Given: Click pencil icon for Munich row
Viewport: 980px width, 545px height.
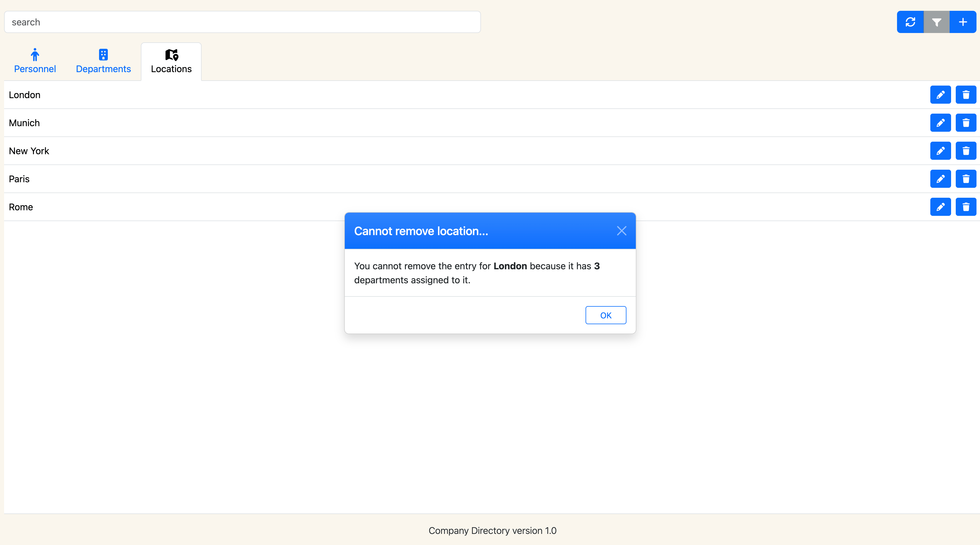Looking at the screenshot, I should 940,123.
